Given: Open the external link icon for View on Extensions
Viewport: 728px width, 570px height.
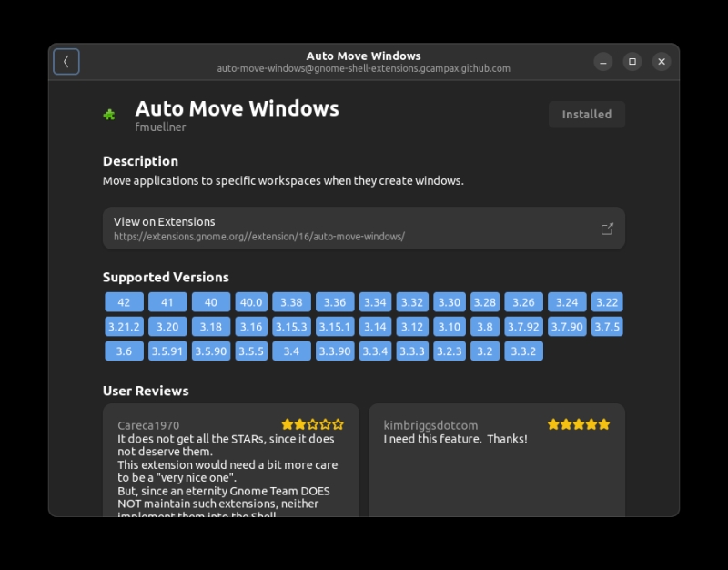Looking at the screenshot, I should click(x=607, y=229).
